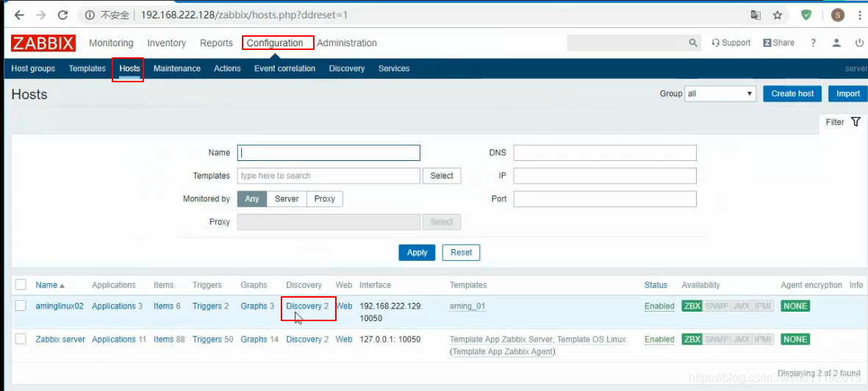
Task: Select Any in Monitored by
Action: pos(252,199)
